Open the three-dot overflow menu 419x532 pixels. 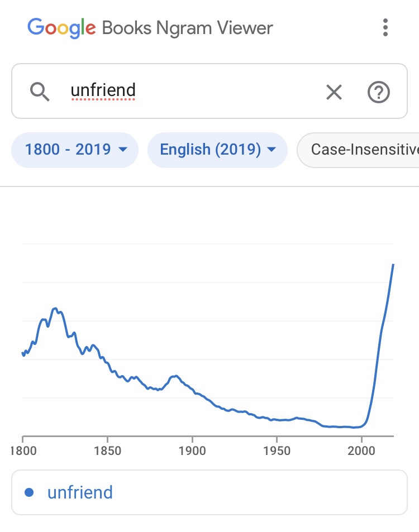coord(385,27)
